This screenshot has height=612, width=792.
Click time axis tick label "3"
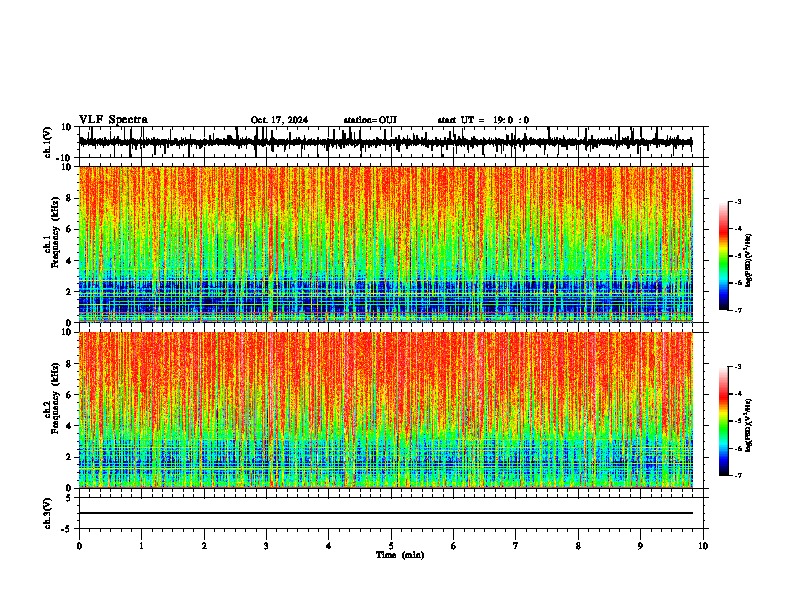pos(266,546)
